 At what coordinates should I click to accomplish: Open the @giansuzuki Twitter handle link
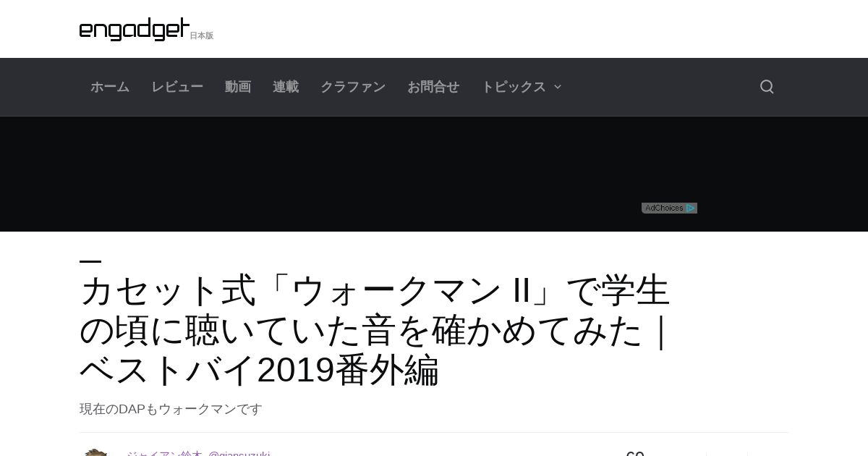239,453
